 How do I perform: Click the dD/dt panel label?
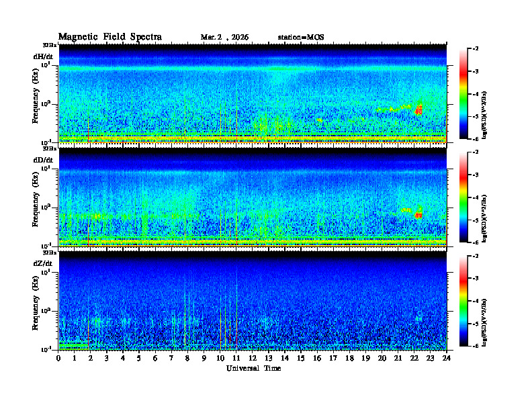point(43,160)
